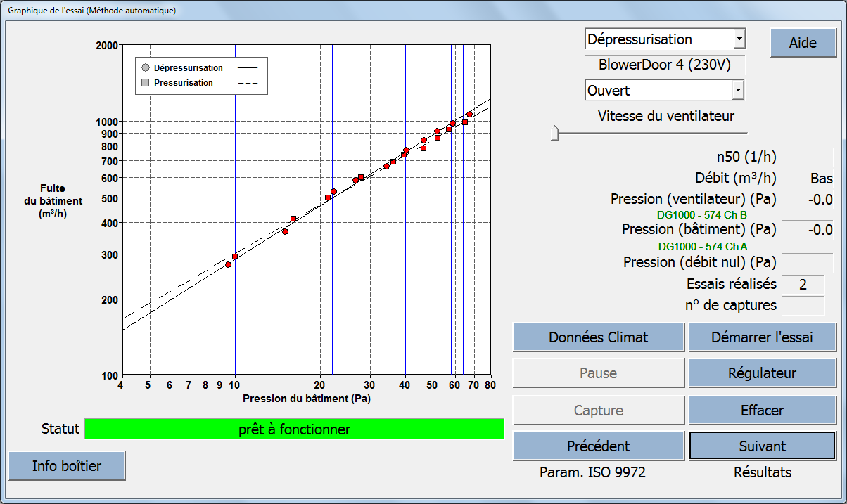Image resolution: width=847 pixels, height=504 pixels.
Task: Open Données Climat settings
Action: [599, 337]
